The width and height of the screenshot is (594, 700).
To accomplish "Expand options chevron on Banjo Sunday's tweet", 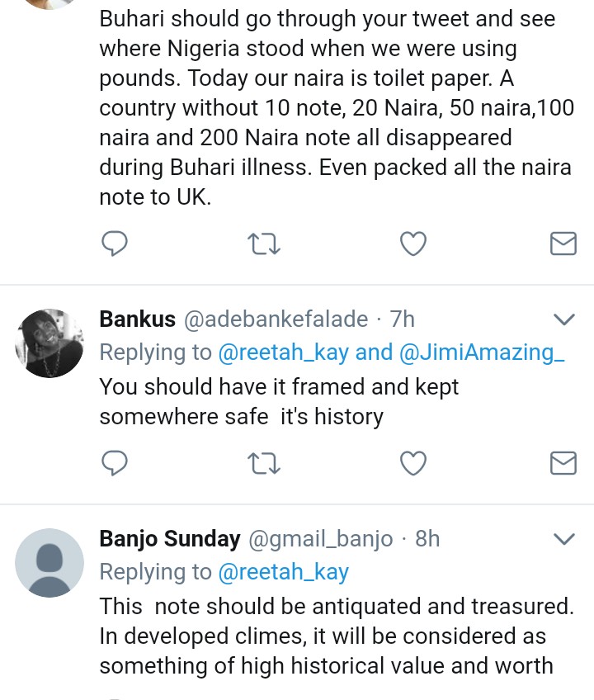I will click(x=563, y=540).
